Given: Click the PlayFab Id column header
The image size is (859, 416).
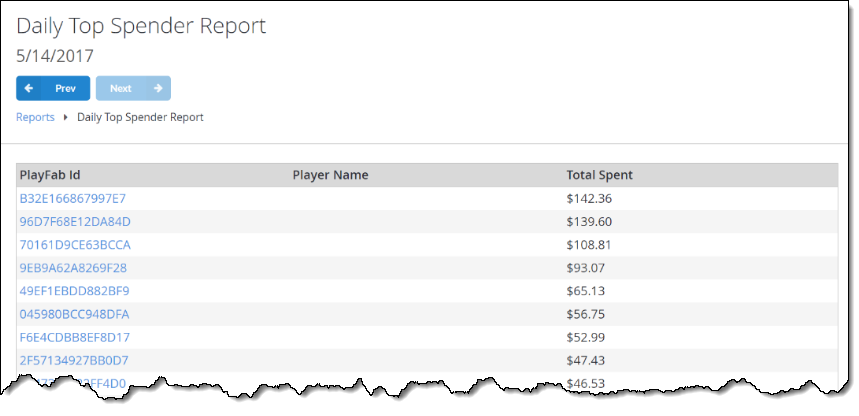Looking at the screenshot, I should point(50,175).
